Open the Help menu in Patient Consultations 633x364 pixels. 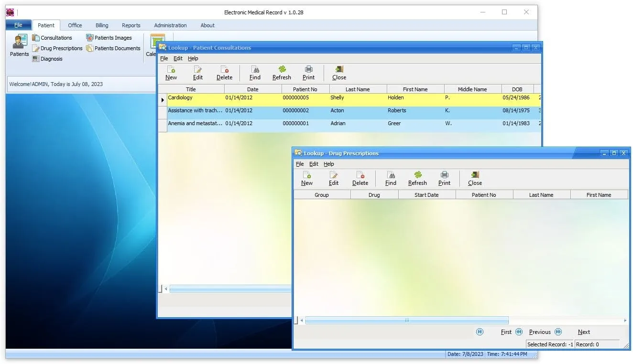coord(193,58)
